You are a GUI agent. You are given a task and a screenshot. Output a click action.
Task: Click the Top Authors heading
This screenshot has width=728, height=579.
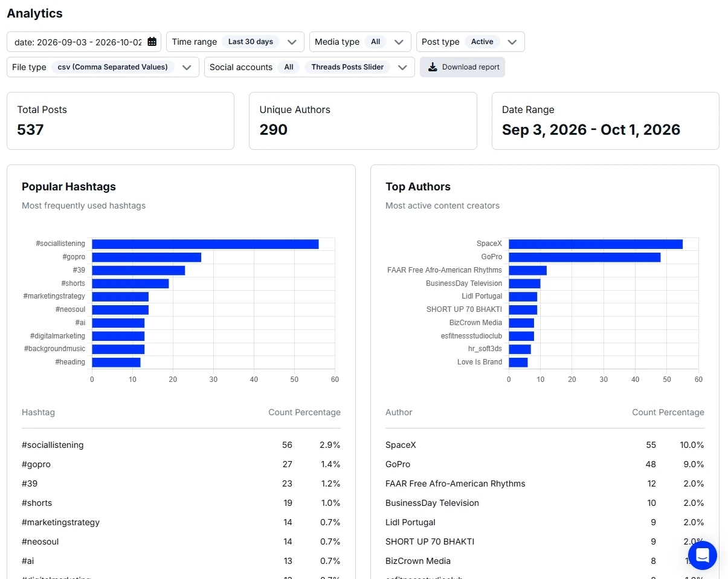click(418, 187)
